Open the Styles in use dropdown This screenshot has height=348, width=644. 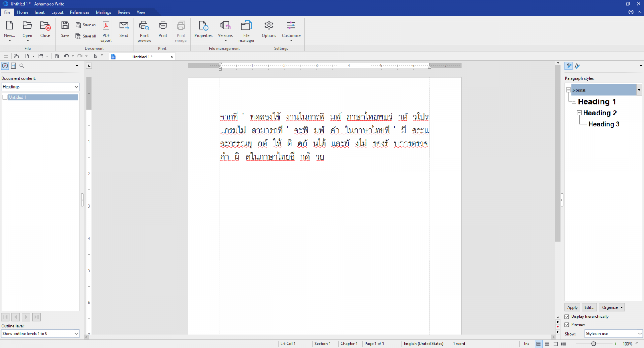(640, 334)
